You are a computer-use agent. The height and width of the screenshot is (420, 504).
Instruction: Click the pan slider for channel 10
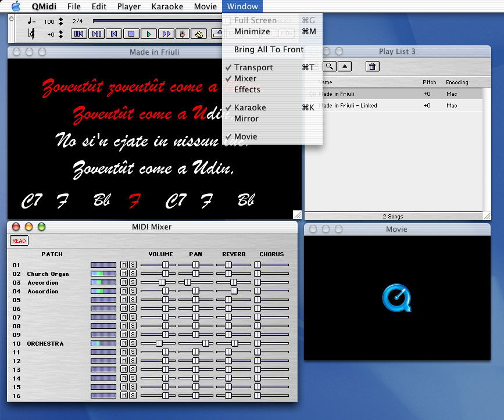195,343
